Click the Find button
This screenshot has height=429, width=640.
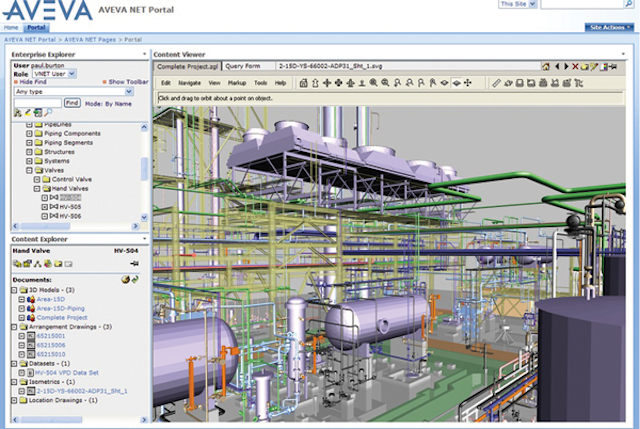coord(72,103)
